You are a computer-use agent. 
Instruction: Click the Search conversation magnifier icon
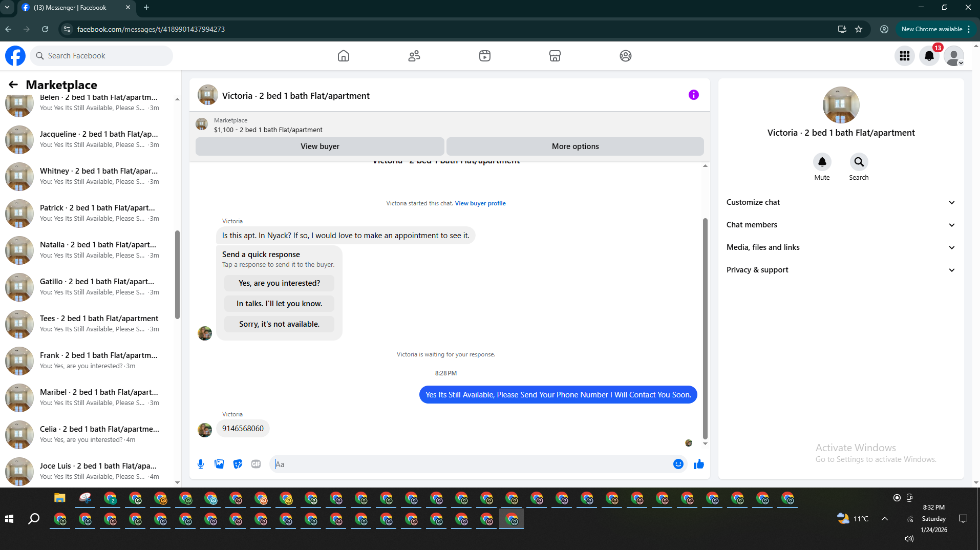[x=859, y=162]
